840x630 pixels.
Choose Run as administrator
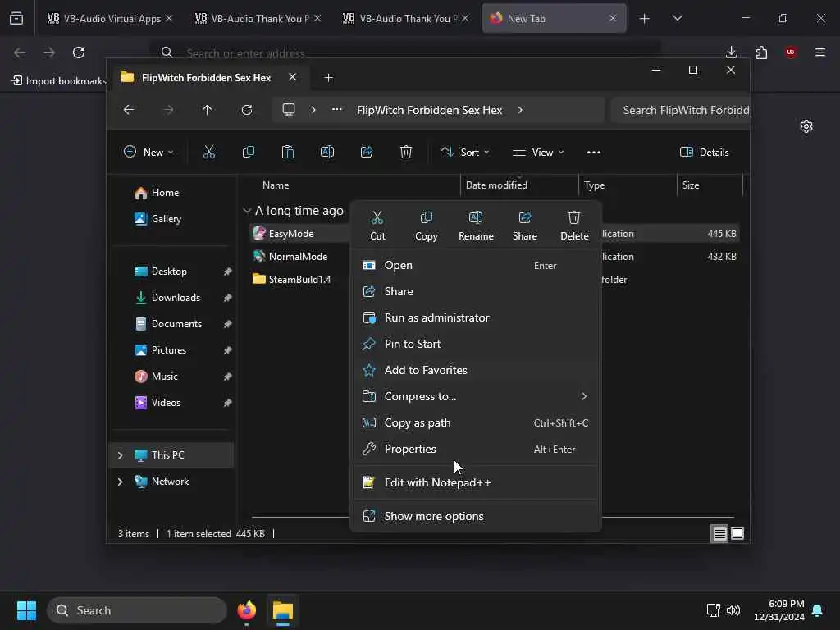(x=475, y=317)
